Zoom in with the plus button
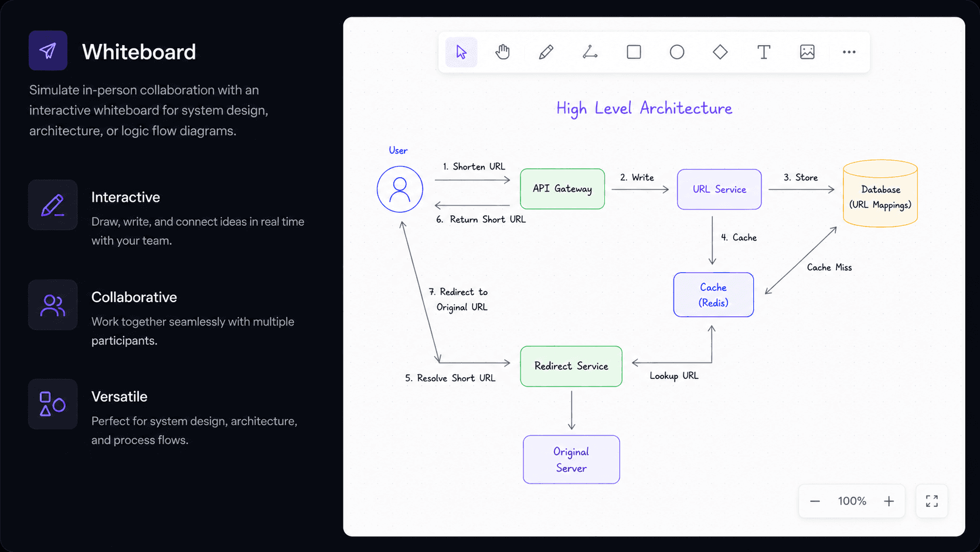Viewport: 980px width, 552px height. click(x=889, y=501)
